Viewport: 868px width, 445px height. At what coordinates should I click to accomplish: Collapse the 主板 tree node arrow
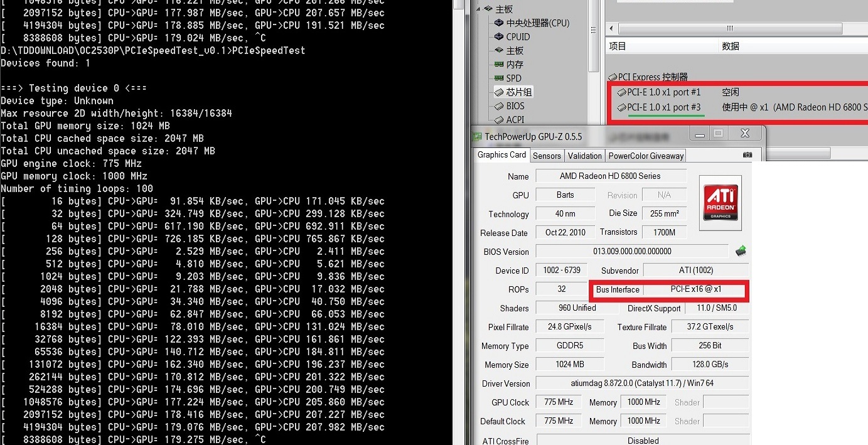tap(478, 9)
